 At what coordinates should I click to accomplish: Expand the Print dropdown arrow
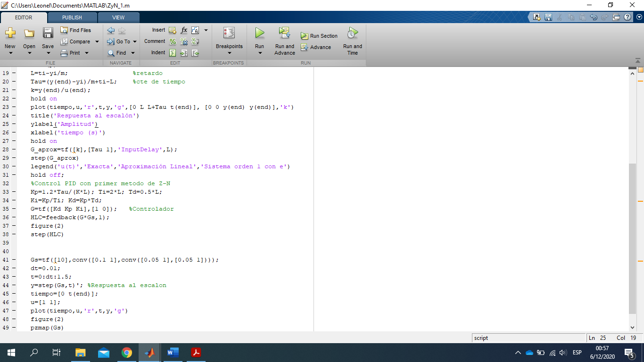86,53
